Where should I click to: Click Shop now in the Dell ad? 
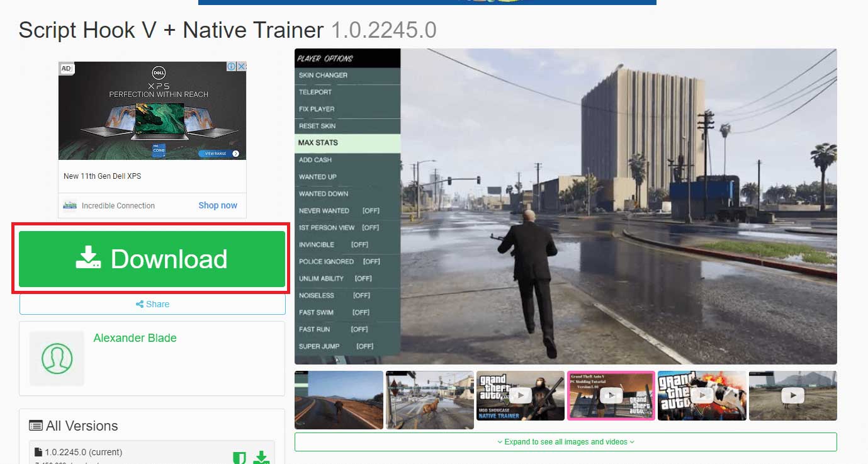[x=218, y=205]
